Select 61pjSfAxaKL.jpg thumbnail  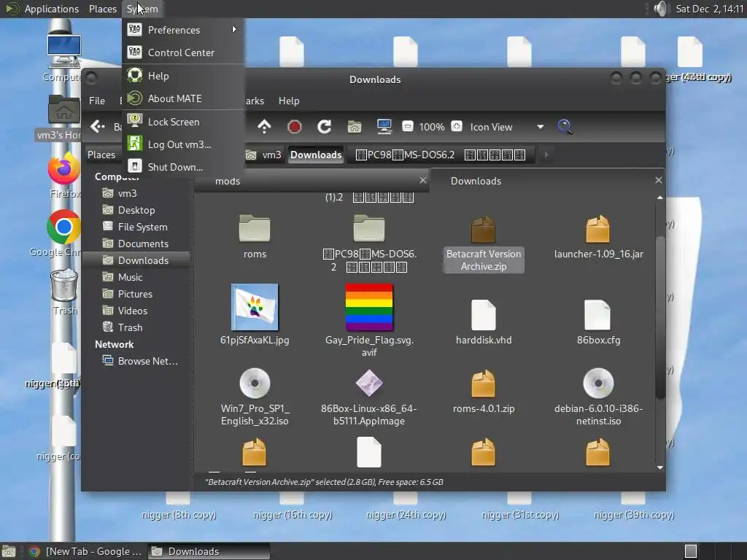[x=255, y=307]
